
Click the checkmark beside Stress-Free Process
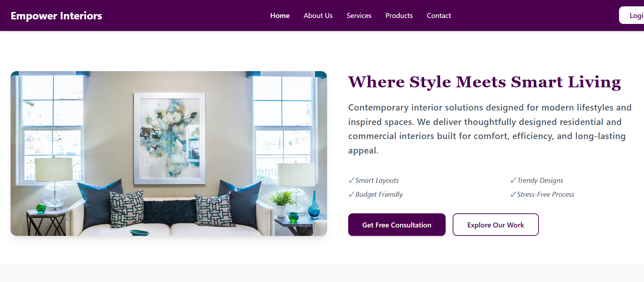(513, 194)
